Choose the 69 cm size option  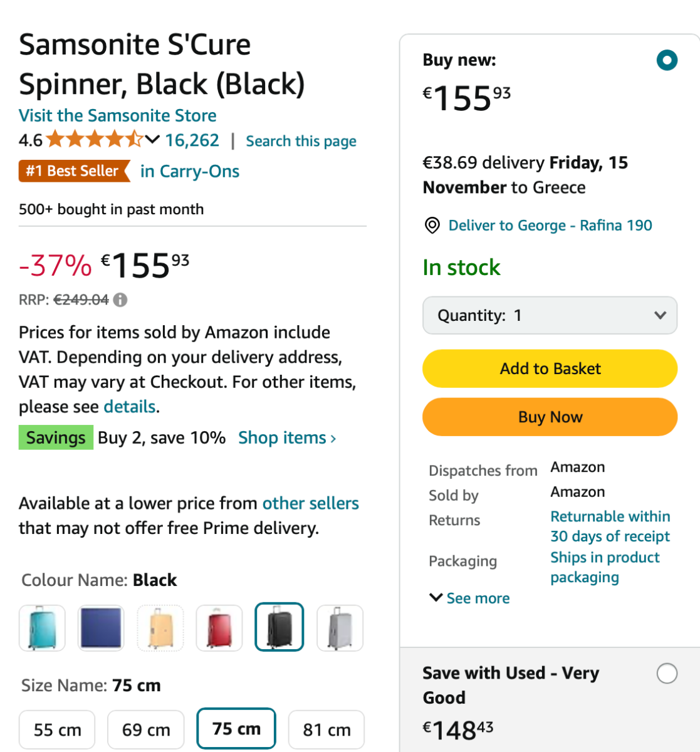[x=146, y=729]
